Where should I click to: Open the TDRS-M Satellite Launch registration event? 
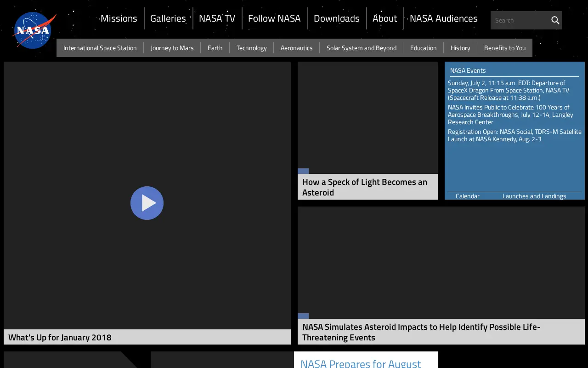click(x=514, y=135)
